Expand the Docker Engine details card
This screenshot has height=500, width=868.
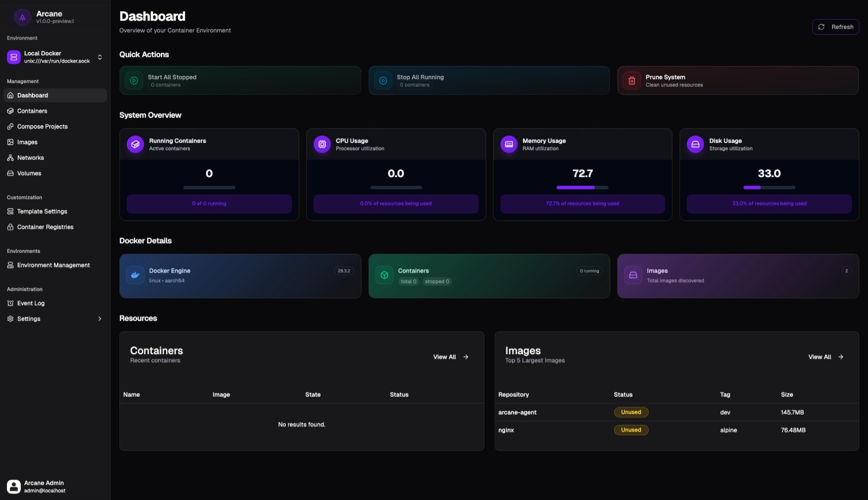click(x=240, y=276)
